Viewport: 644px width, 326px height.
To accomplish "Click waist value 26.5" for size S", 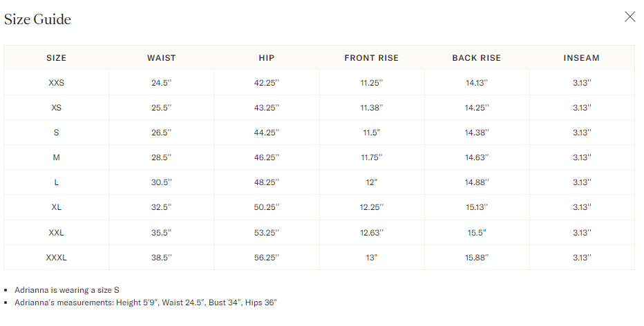I will pos(162,132).
